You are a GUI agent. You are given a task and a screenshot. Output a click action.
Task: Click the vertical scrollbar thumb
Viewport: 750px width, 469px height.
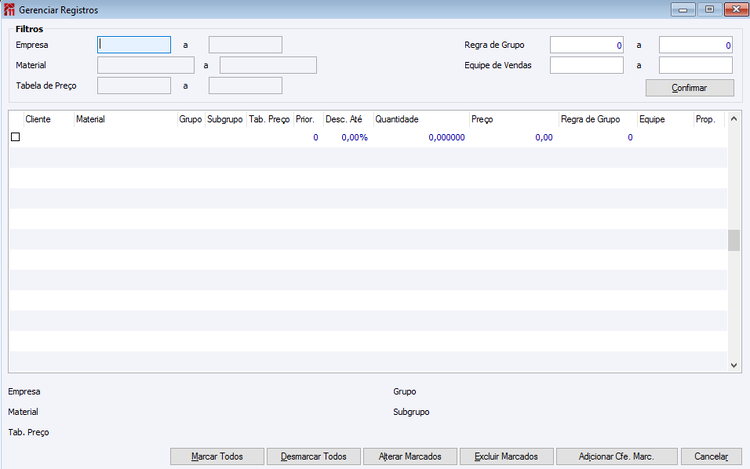(x=734, y=240)
